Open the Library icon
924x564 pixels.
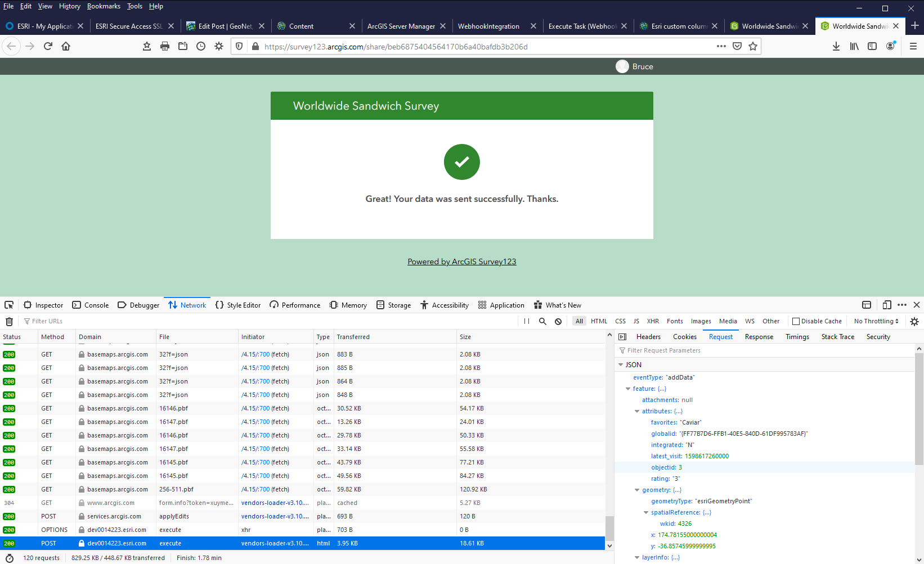854,46
